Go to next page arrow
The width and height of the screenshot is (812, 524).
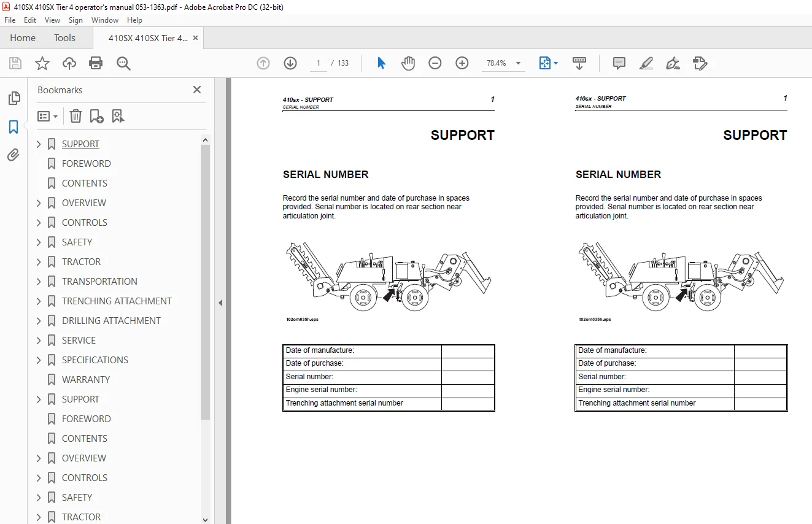point(290,63)
